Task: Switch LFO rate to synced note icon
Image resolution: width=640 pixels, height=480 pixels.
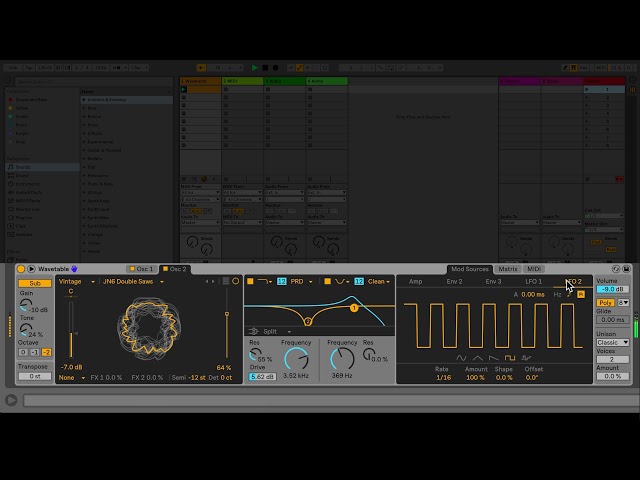Action: point(569,294)
